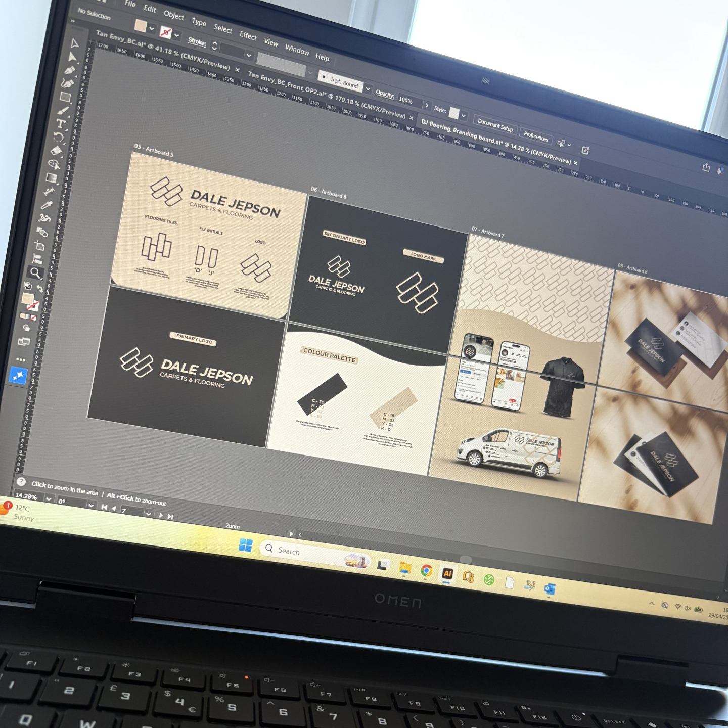Image resolution: width=728 pixels, height=728 pixels.
Task: Pick the Gradient tool
Action: [51, 177]
